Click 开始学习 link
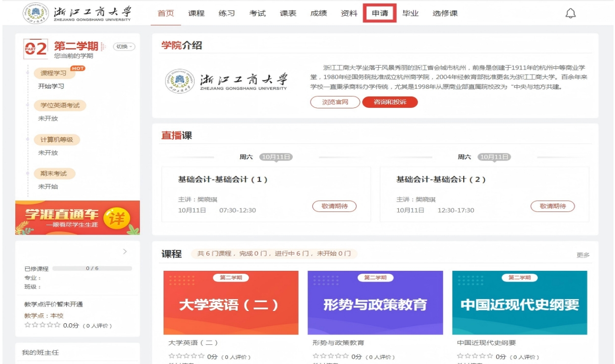This screenshot has width=615, height=364. 51,86
